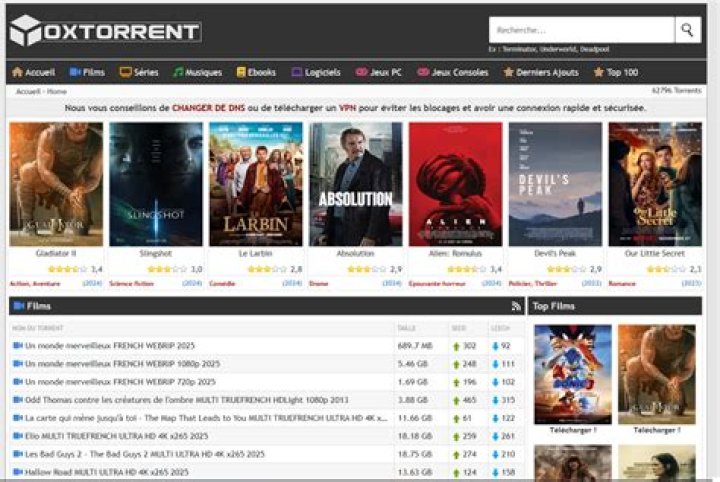Open the Jeux PC menu item
This screenshot has height=482, width=720.
coord(378,72)
